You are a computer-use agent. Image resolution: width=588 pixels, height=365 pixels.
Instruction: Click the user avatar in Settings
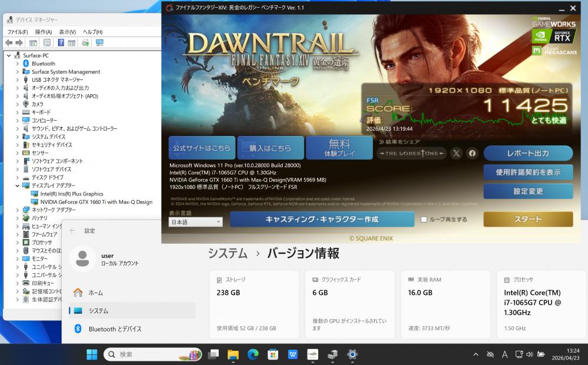pyautogui.click(x=82, y=259)
